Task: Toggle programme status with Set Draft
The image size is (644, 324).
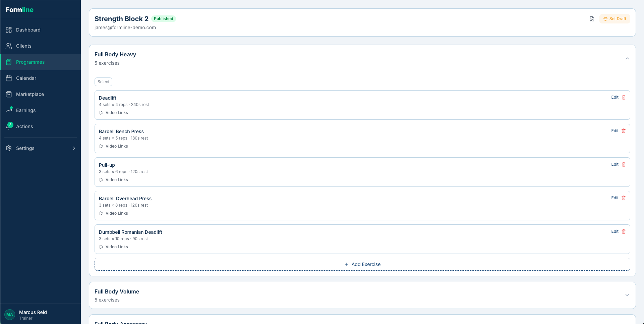Action: pyautogui.click(x=614, y=19)
